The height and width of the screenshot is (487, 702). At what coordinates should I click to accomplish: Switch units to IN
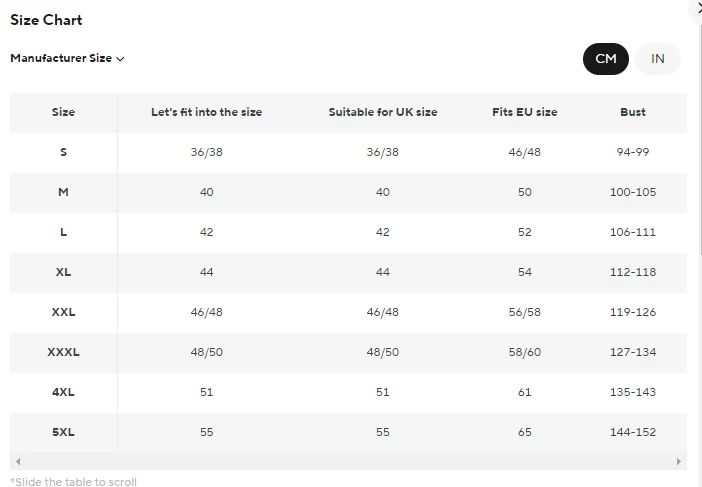tap(657, 59)
